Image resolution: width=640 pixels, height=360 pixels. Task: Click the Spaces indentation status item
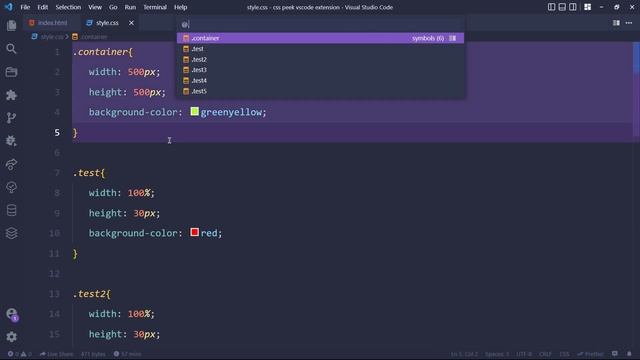coord(497,354)
